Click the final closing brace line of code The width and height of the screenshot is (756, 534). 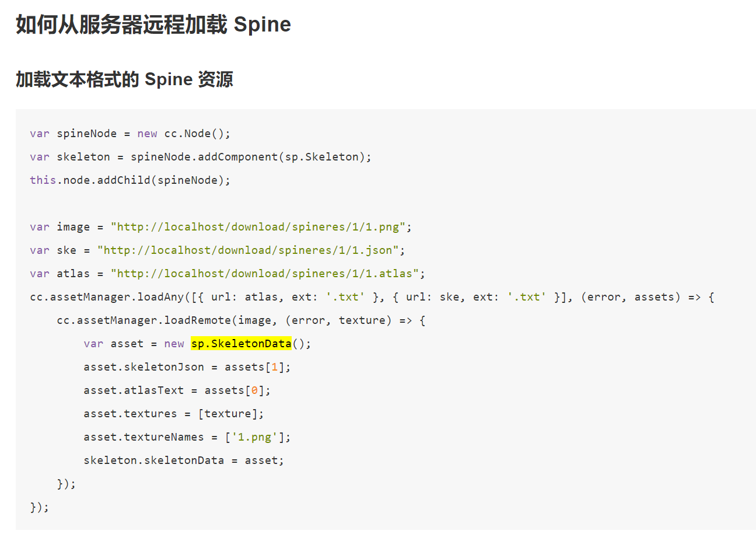point(40,507)
